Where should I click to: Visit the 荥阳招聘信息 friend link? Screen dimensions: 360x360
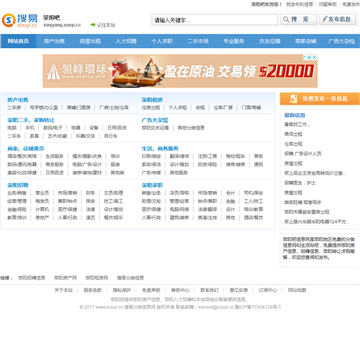click(32, 278)
